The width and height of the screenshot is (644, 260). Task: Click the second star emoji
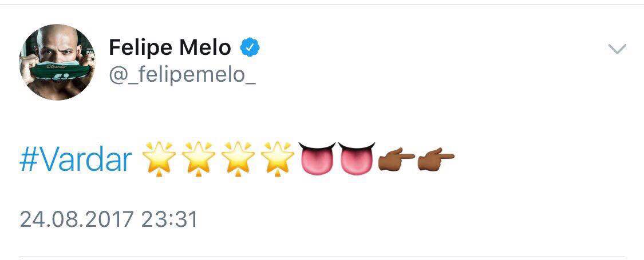198,158
